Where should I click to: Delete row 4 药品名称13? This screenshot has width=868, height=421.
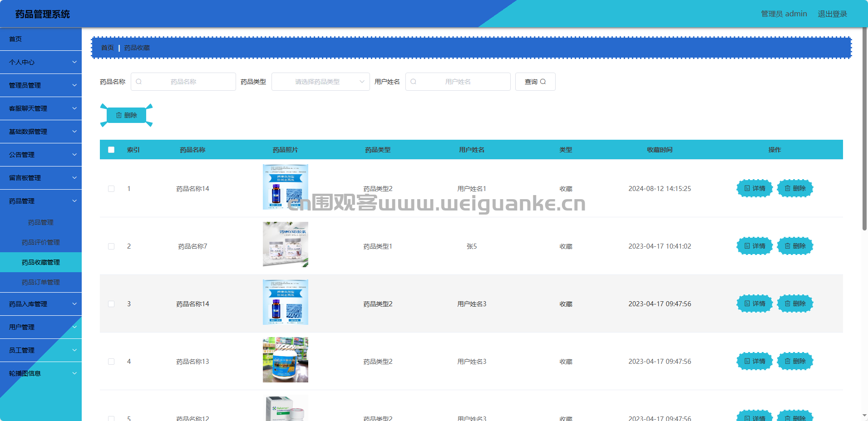click(795, 361)
